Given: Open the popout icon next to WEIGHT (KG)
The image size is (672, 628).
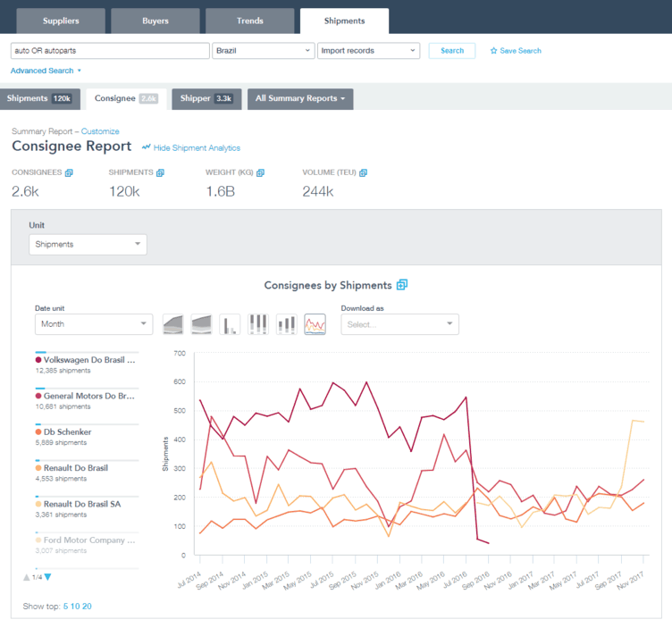Looking at the screenshot, I should [x=260, y=173].
